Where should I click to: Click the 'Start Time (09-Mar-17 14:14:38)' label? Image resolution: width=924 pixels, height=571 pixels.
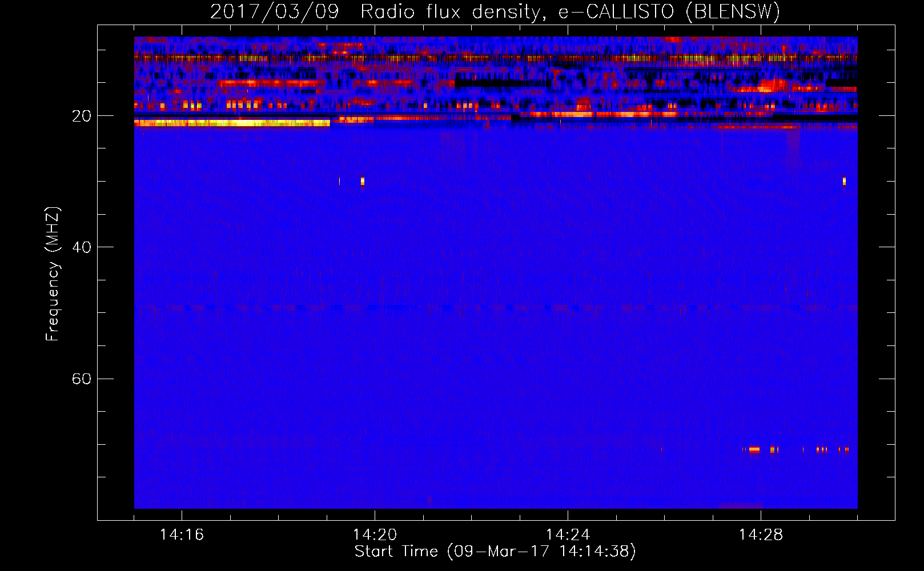495,552
